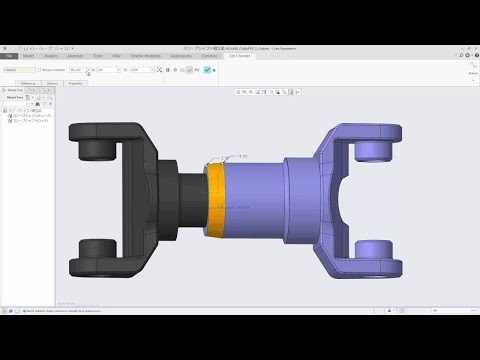Cancel the chamfer with the X icon
The height and width of the screenshot is (360, 480).
tap(214, 70)
